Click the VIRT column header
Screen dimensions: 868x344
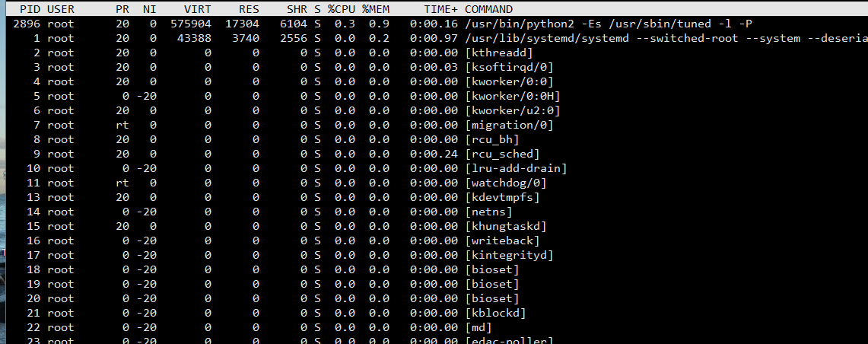(198, 9)
